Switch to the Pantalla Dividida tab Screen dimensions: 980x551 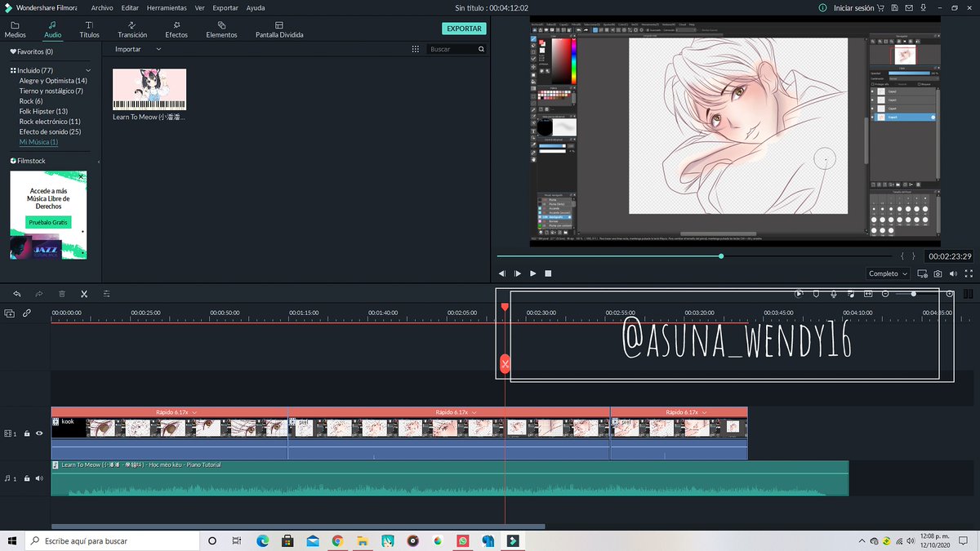coord(279,30)
